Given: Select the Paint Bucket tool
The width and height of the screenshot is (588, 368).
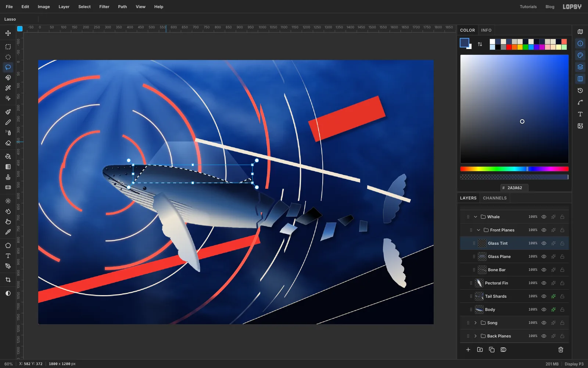Looking at the screenshot, I should point(8,156).
